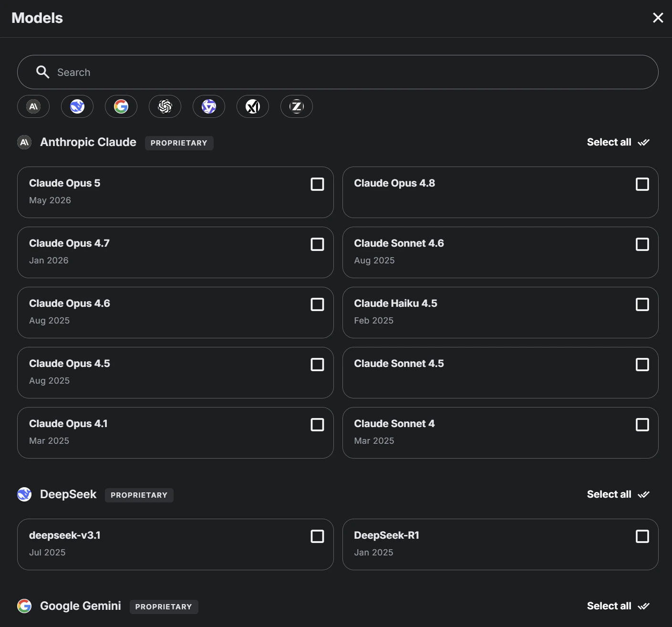Click the Anthropic logo beside the section heading
This screenshot has height=627, width=672.
(24, 142)
